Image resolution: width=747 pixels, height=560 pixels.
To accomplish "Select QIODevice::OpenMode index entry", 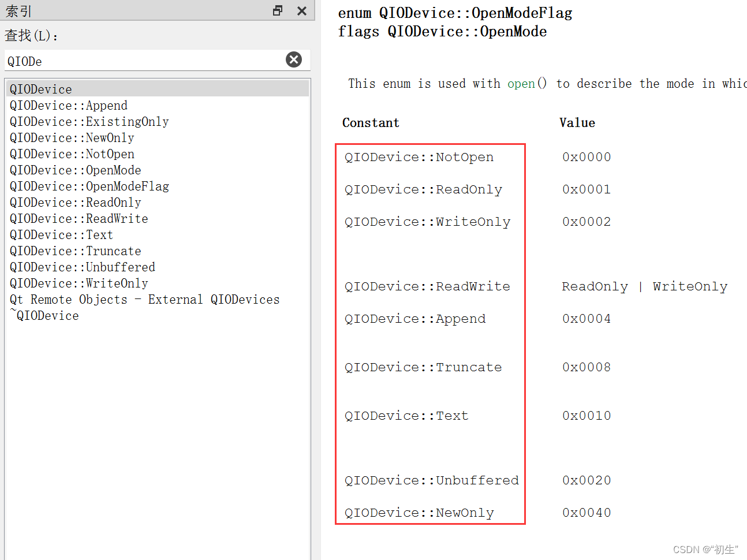I will point(158,170).
